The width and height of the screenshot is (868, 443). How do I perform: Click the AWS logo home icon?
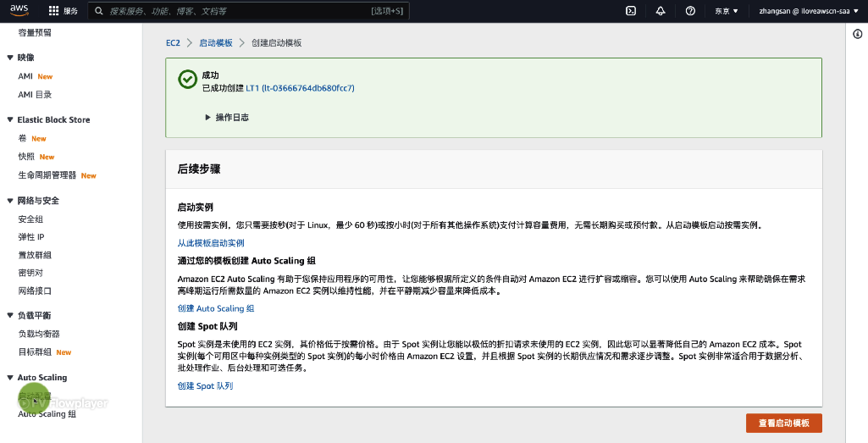19,10
